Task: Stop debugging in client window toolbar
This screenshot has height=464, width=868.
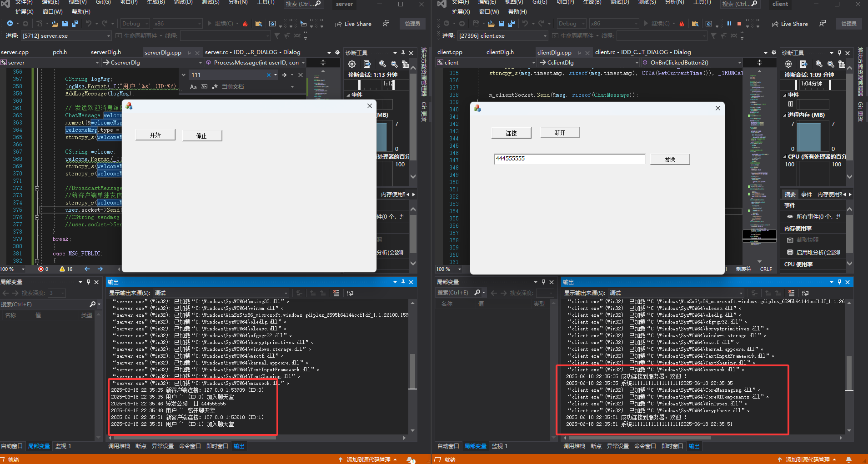Action: 739,24
